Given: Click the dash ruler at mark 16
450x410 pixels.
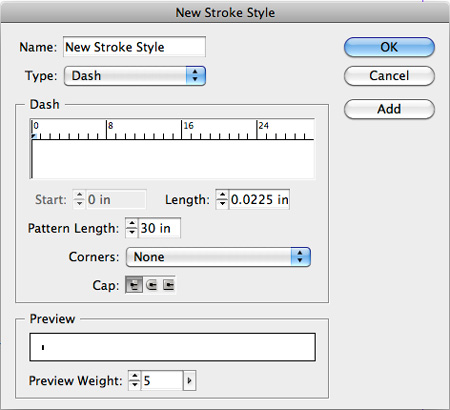Looking at the screenshot, I should click(x=182, y=130).
